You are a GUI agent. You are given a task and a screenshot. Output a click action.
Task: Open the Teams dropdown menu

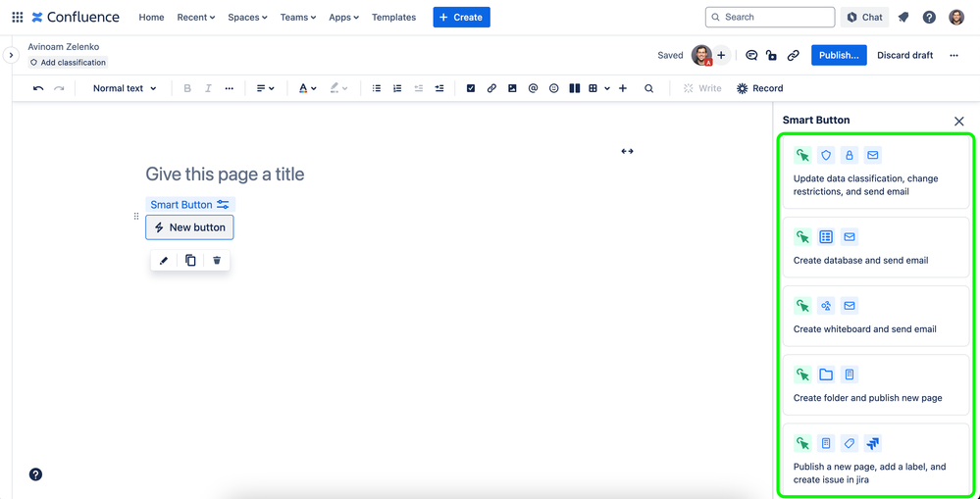tap(298, 18)
